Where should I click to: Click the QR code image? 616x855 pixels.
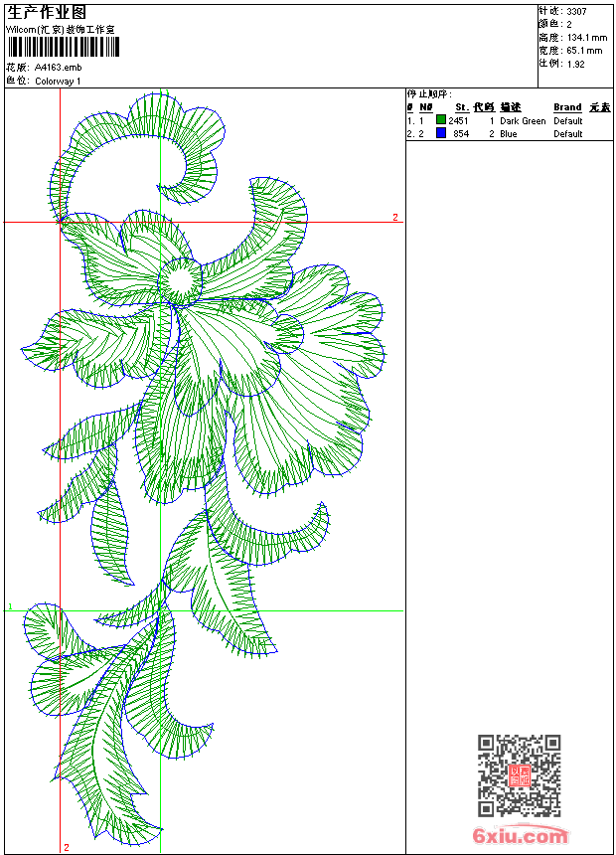pyautogui.click(x=519, y=775)
